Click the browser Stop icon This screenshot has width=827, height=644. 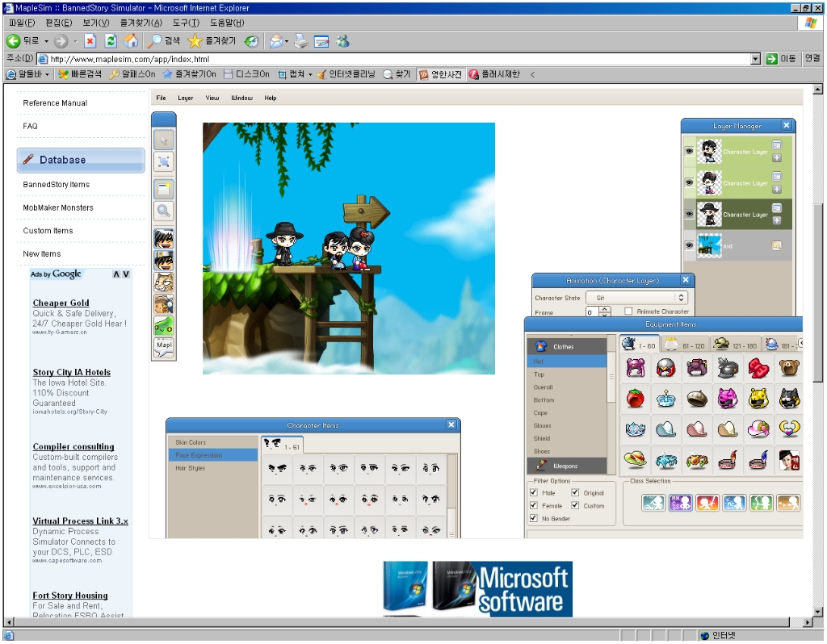(x=90, y=41)
